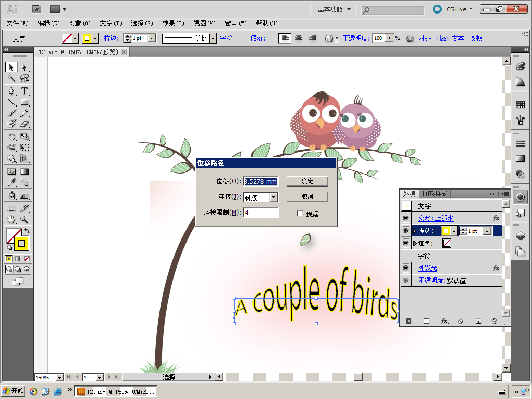Screen dimensions: 532x399
Task: Click the 确定 OK button
Action: 308,181
